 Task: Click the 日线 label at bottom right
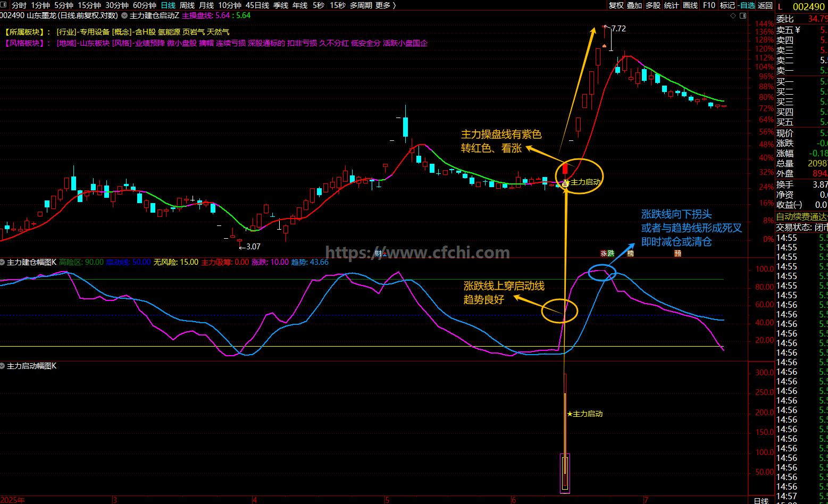point(761,500)
